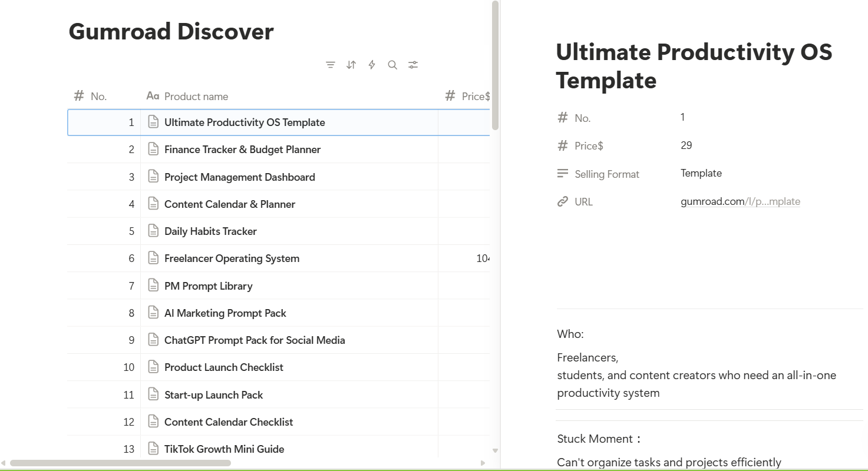Search within the Gumroad Discover database
The image size is (868, 471).
[392, 65]
